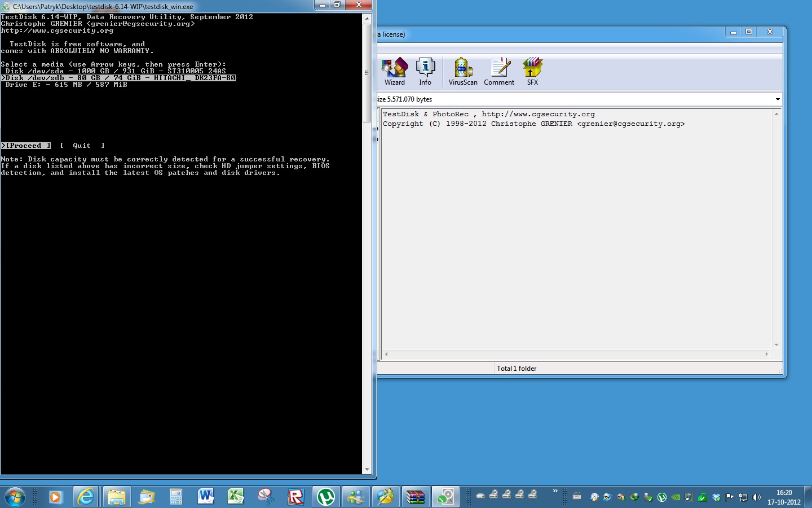The width and height of the screenshot is (812, 508).
Task: Switch to the WinRAR taskbar button
Action: [416, 497]
